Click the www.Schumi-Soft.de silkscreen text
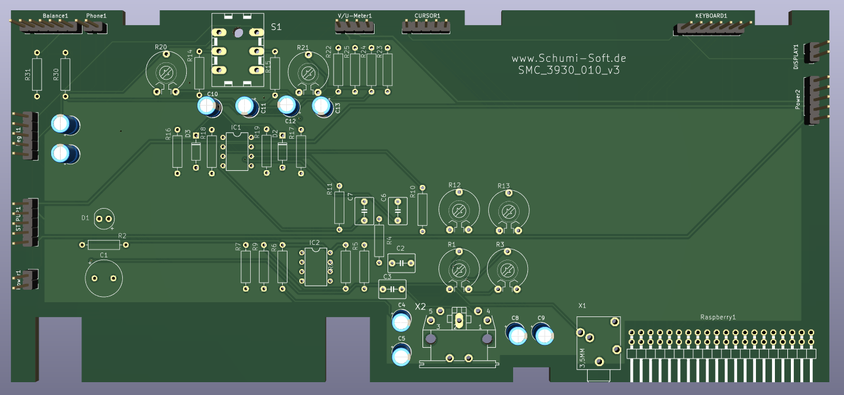The image size is (844, 395). tap(568, 58)
